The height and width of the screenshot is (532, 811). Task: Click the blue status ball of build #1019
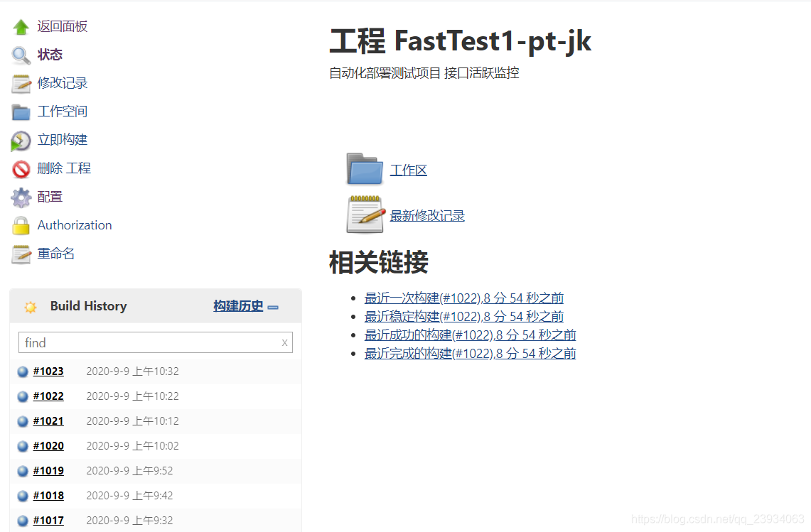[x=23, y=471]
